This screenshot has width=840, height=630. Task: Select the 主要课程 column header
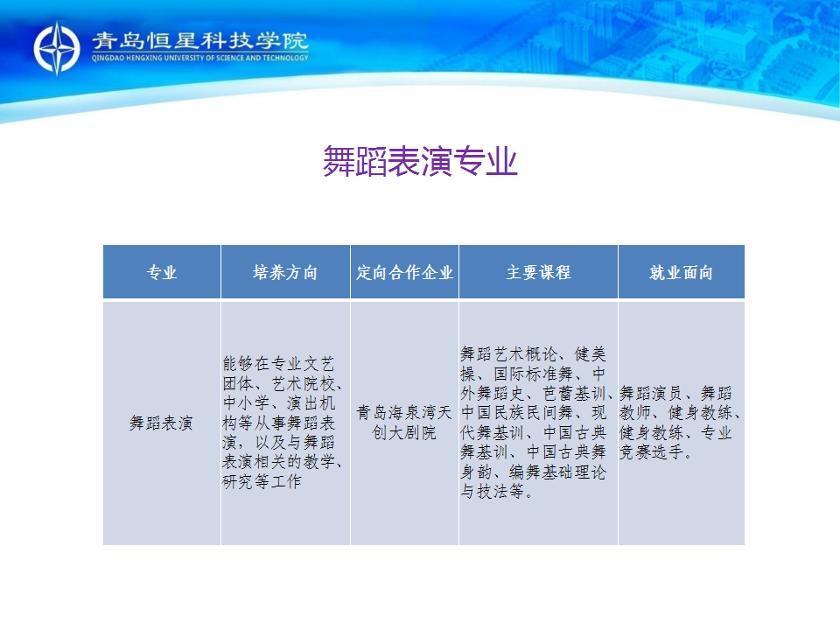pyautogui.click(x=538, y=272)
